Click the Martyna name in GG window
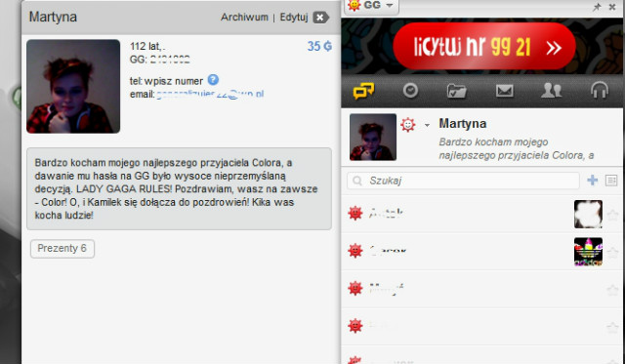The width and height of the screenshot is (625, 364). point(462,124)
